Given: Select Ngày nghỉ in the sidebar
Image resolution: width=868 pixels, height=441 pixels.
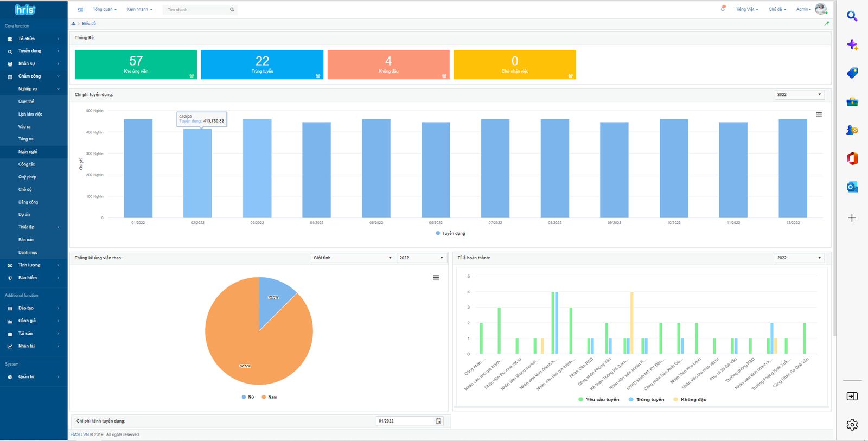Looking at the screenshot, I should [28, 152].
